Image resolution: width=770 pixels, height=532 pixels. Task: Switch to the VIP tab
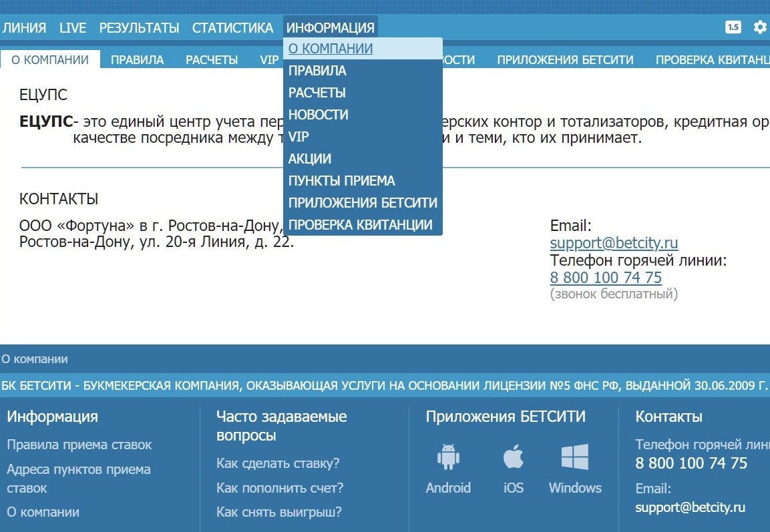(269, 60)
